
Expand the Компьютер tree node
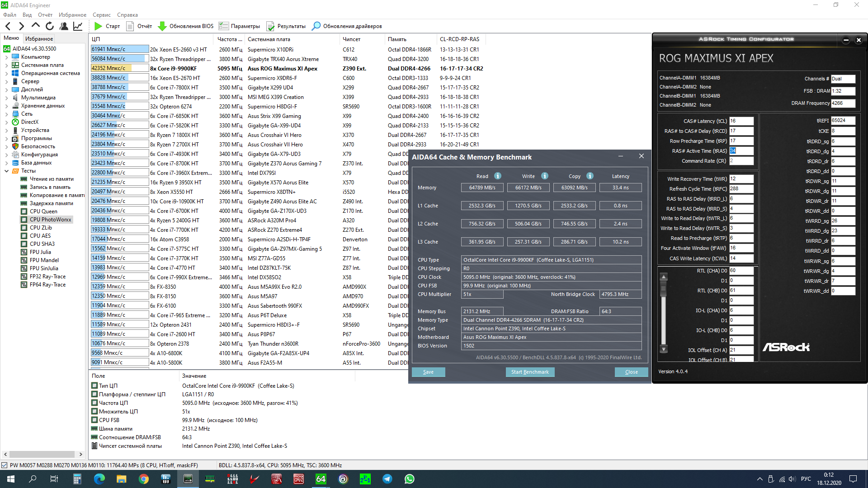(x=6, y=57)
